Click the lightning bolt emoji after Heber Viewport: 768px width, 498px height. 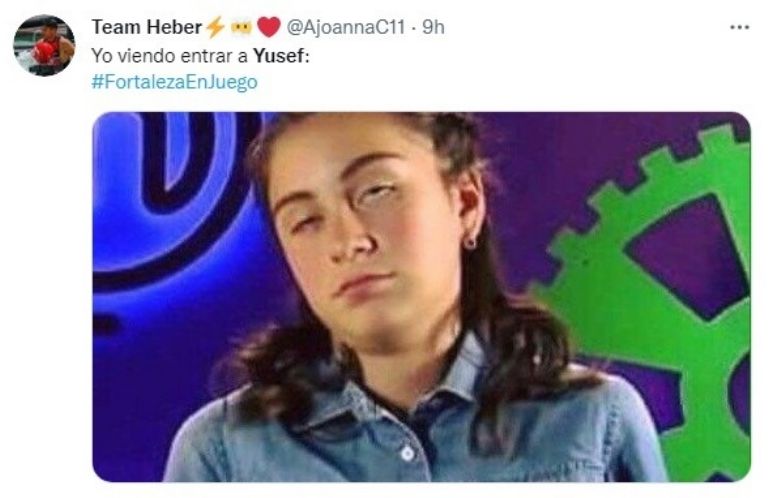click(215, 27)
